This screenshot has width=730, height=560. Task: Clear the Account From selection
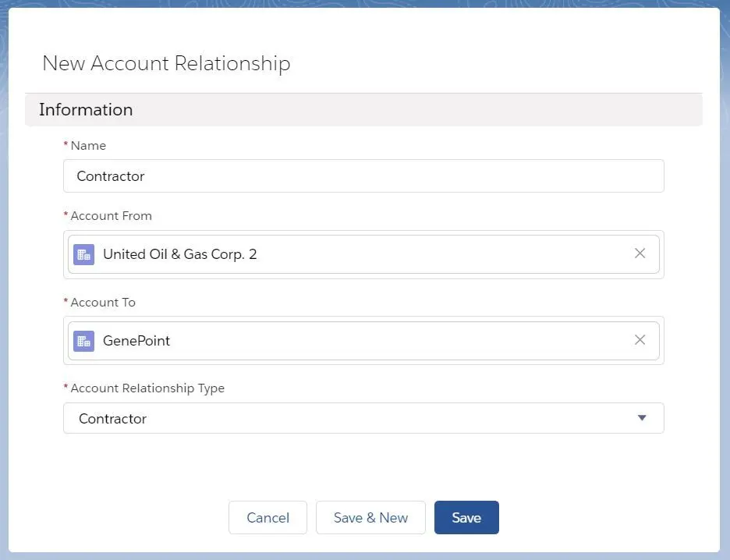pyautogui.click(x=640, y=253)
